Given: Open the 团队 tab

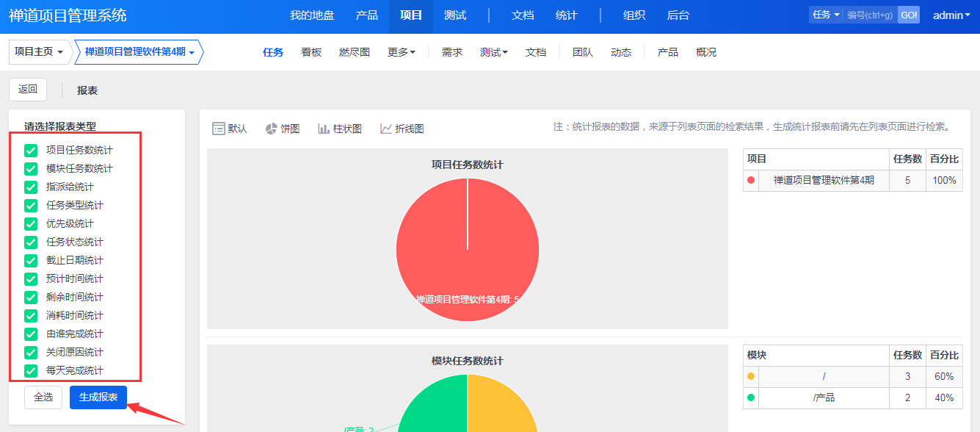Looking at the screenshot, I should pos(583,52).
